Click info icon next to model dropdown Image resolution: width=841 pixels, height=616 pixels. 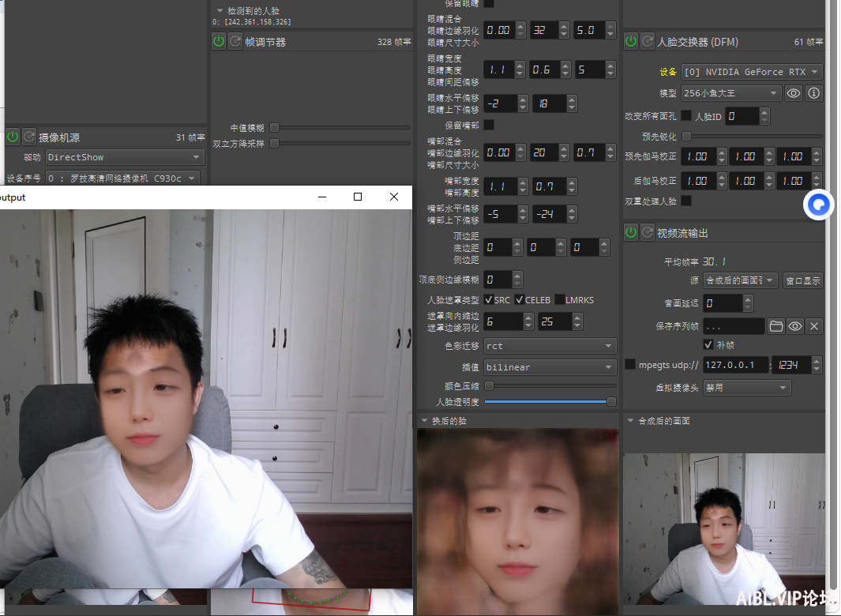click(814, 93)
